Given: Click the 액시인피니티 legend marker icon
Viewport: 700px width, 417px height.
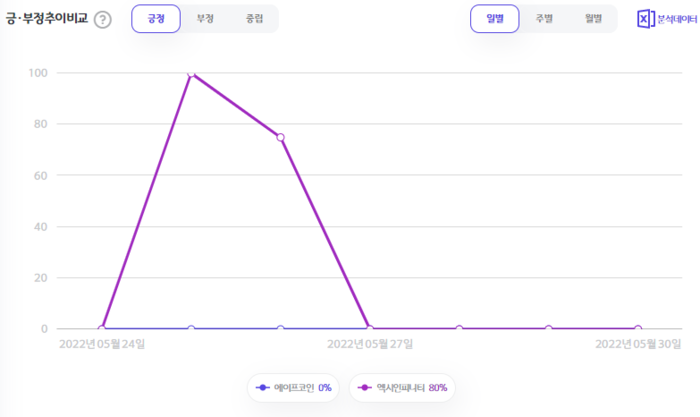Looking at the screenshot, I should (365, 387).
